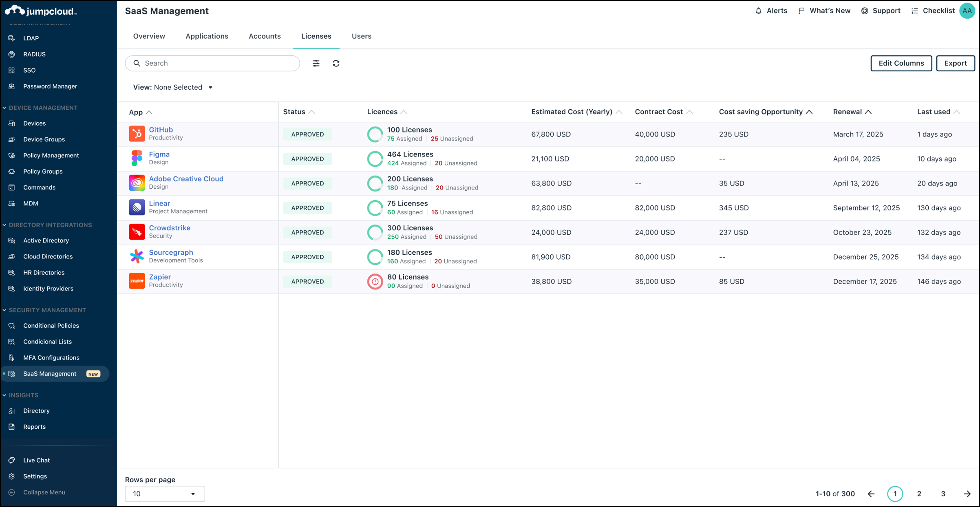980x507 pixels.
Task: Switch to the Accounts tab
Action: (265, 36)
